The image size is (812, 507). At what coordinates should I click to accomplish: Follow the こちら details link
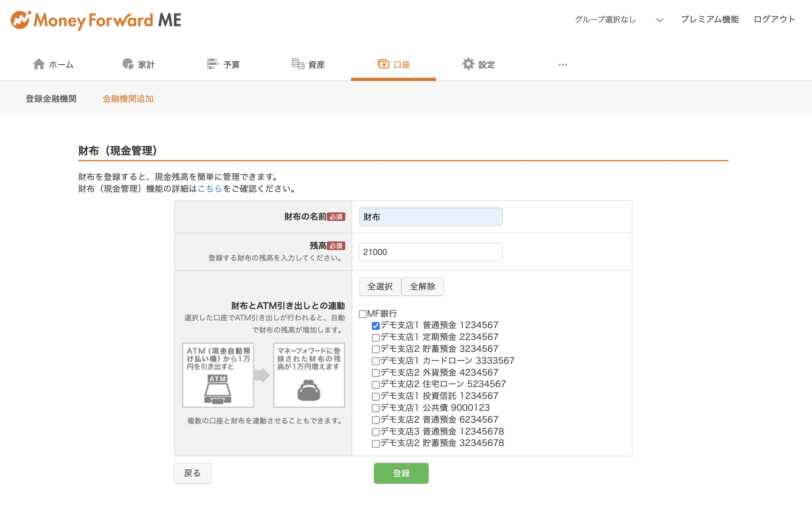(210, 189)
